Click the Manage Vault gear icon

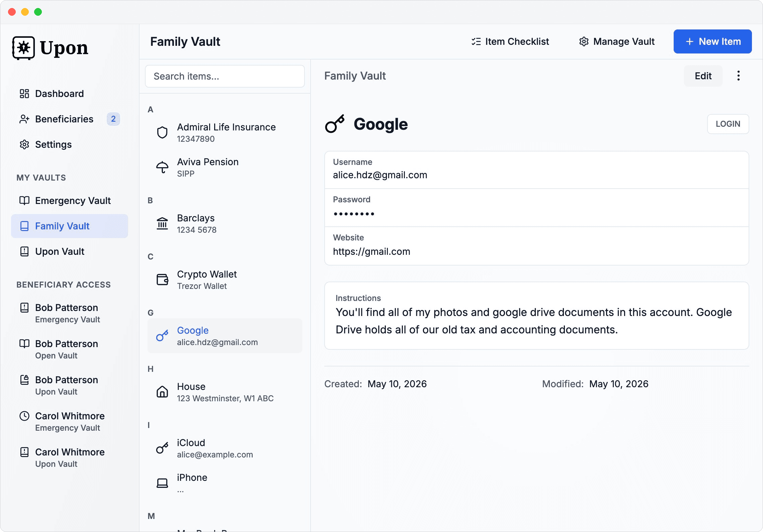(584, 41)
